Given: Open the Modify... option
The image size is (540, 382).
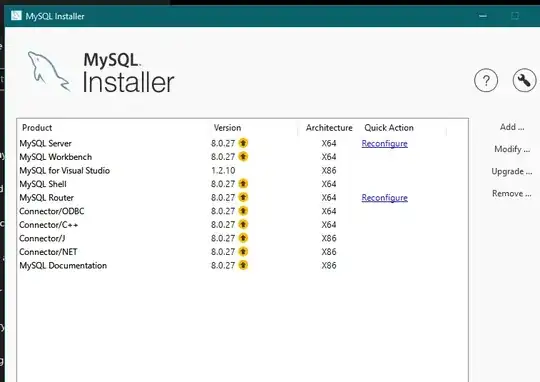Looking at the screenshot, I should pos(512,149).
